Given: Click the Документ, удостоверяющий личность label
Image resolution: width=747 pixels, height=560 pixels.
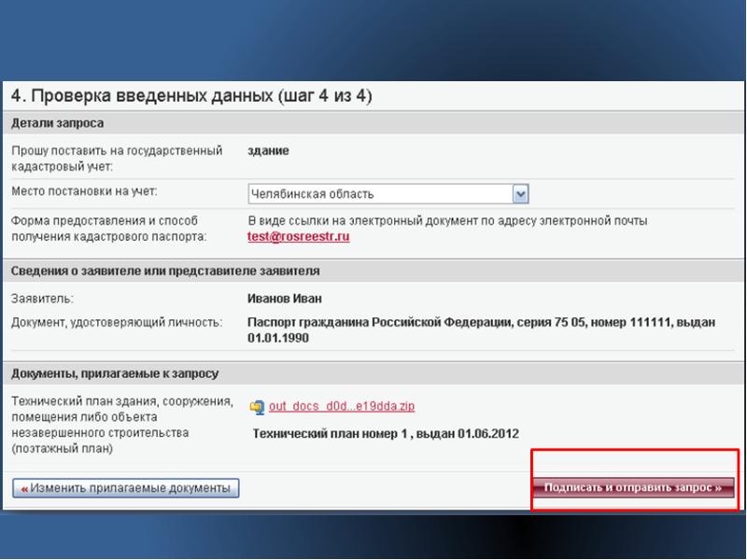Looking at the screenshot, I should pyautogui.click(x=117, y=323).
